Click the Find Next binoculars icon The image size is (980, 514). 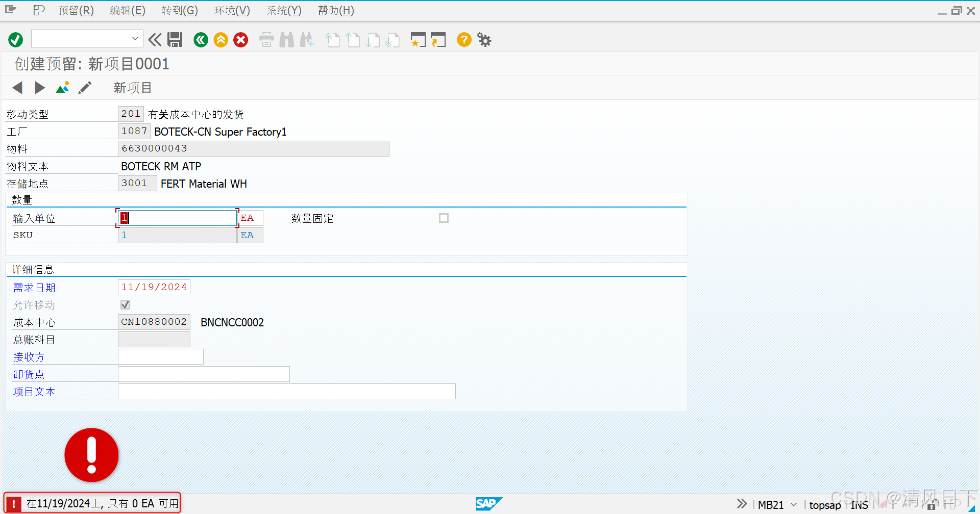(307, 40)
